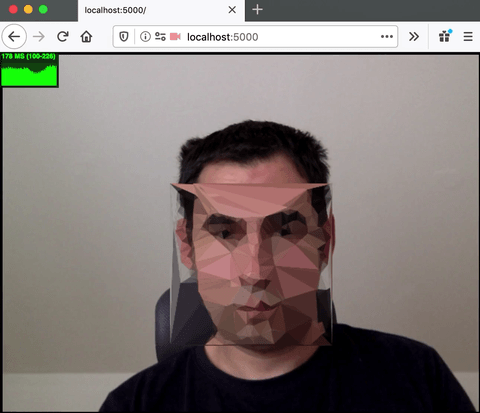
Task: Open the page actions three-dot menu
Action: point(387,37)
